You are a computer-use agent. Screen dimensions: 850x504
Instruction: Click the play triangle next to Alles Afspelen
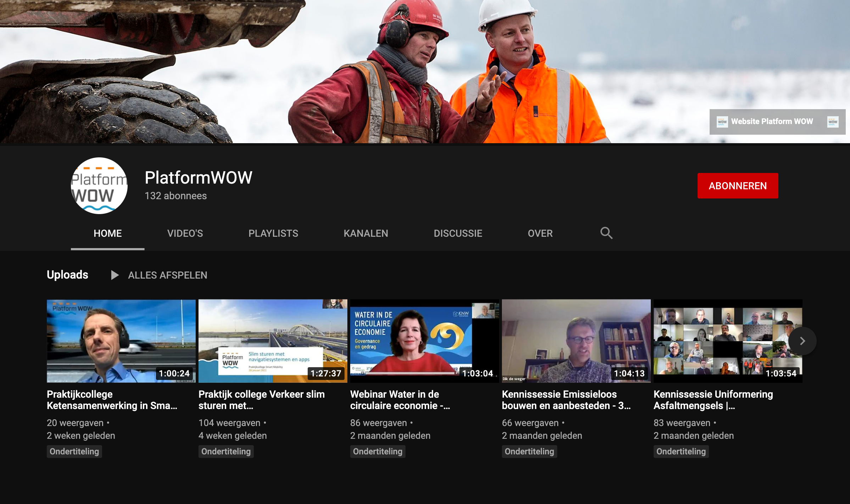(x=114, y=275)
